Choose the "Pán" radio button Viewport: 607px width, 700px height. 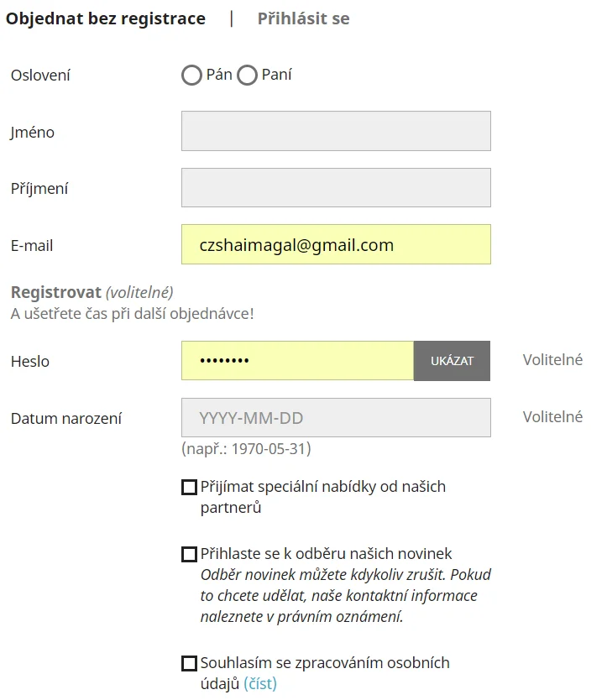pos(191,76)
